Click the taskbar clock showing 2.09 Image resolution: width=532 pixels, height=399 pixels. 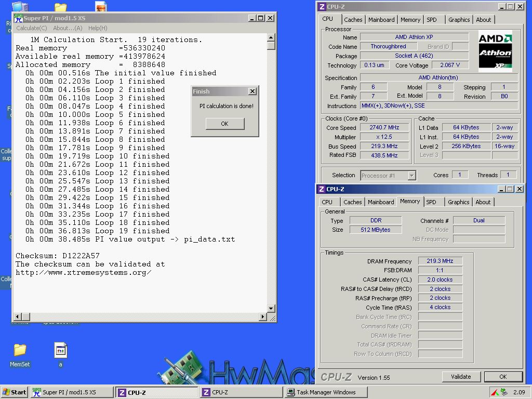pyautogui.click(x=519, y=392)
